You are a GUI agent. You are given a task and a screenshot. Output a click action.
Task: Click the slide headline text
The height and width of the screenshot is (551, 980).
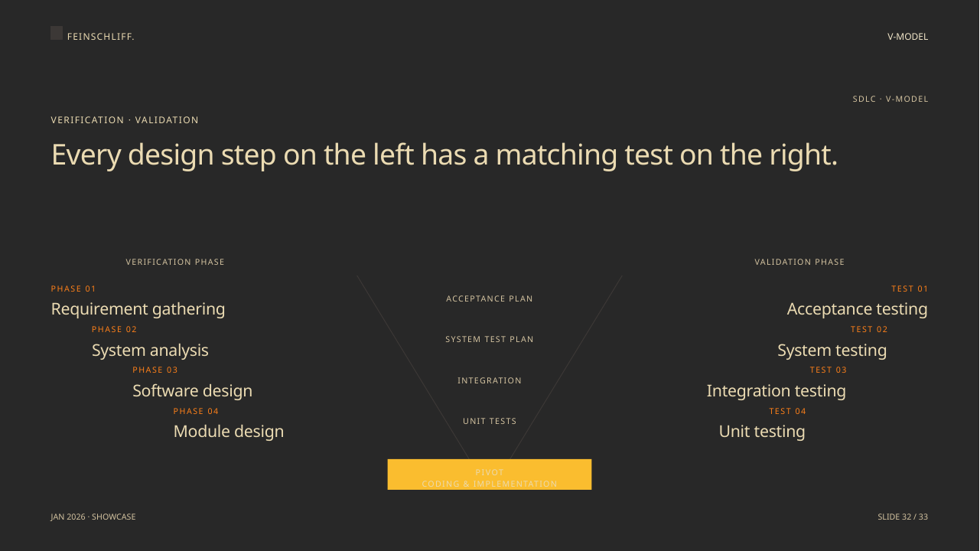(444, 155)
